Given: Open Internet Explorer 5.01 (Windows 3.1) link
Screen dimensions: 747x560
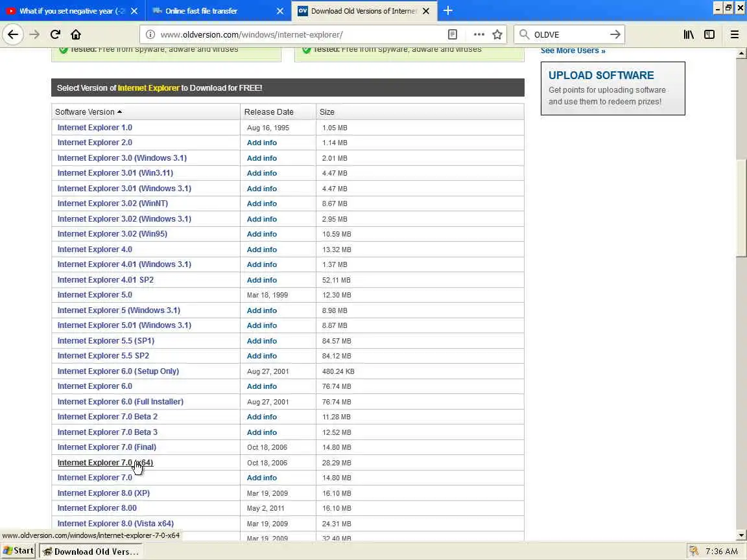Looking at the screenshot, I should (124, 325).
